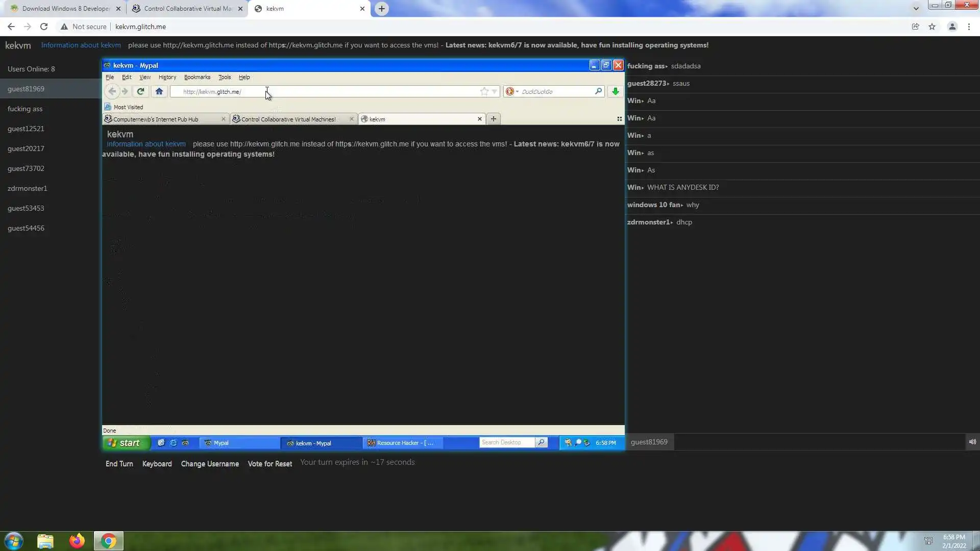Viewport: 980px width, 551px height.
Task: Click the green downloads arrow in Mypal
Action: 615,91
